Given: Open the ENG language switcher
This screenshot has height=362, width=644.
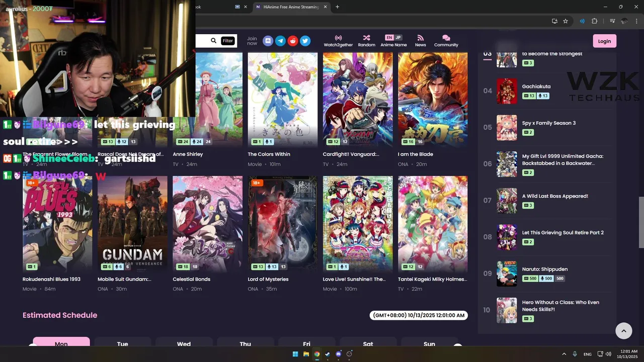Looking at the screenshot, I should (588, 354).
